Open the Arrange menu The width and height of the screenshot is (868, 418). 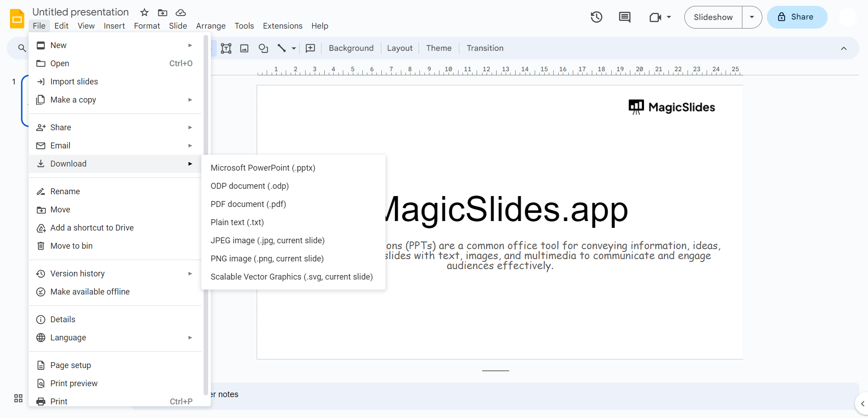pyautogui.click(x=211, y=26)
